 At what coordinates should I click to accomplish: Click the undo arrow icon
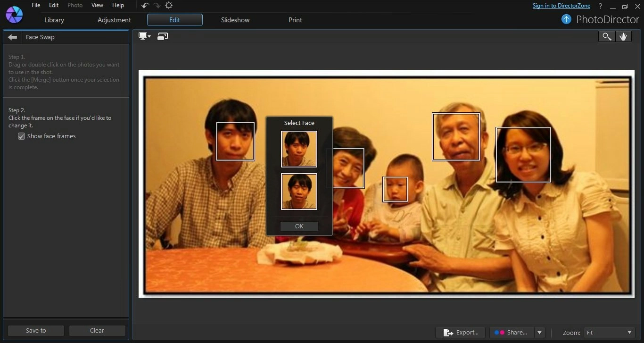tap(145, 6)
